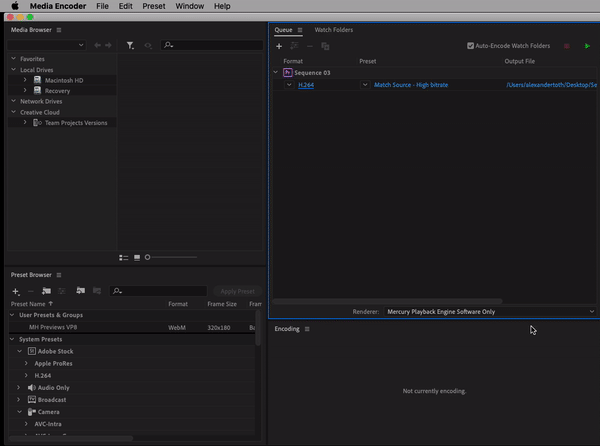This screenshot has width=600, height=446.
Task: Click the Create New Preset plus icon
Action: pos(16,291)
